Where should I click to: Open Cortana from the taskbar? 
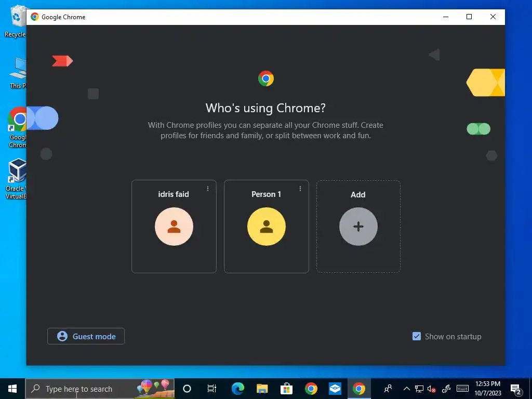pyautogui.click(x=187, y=389)
